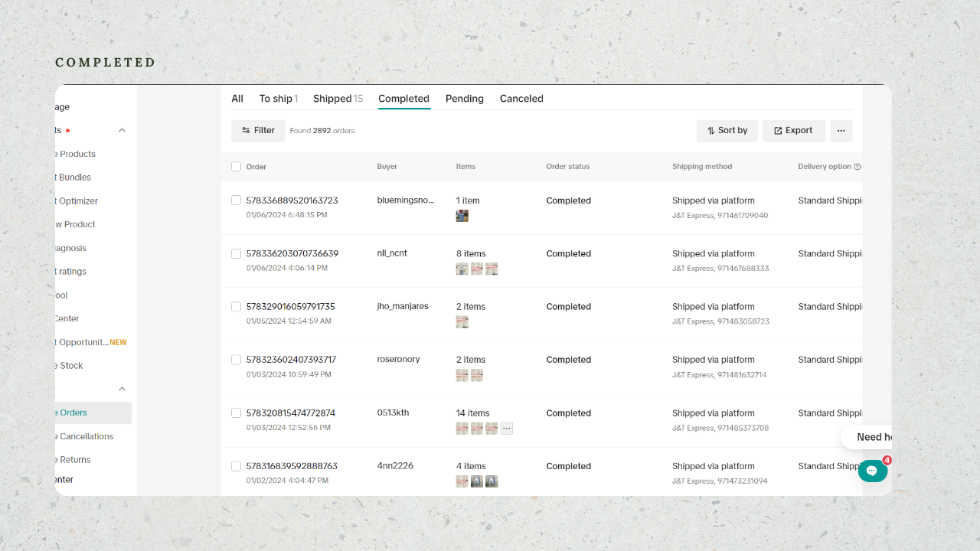Go to Manage Stock sidebar item
This screenshot has height=551, width=980.
69,366
